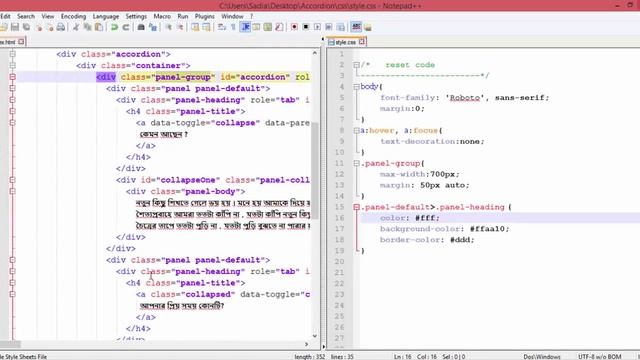Click the Save All toolbar icon
Image resolution: width=640 pixels, height=360 pixels.
[x=27, y=27]
